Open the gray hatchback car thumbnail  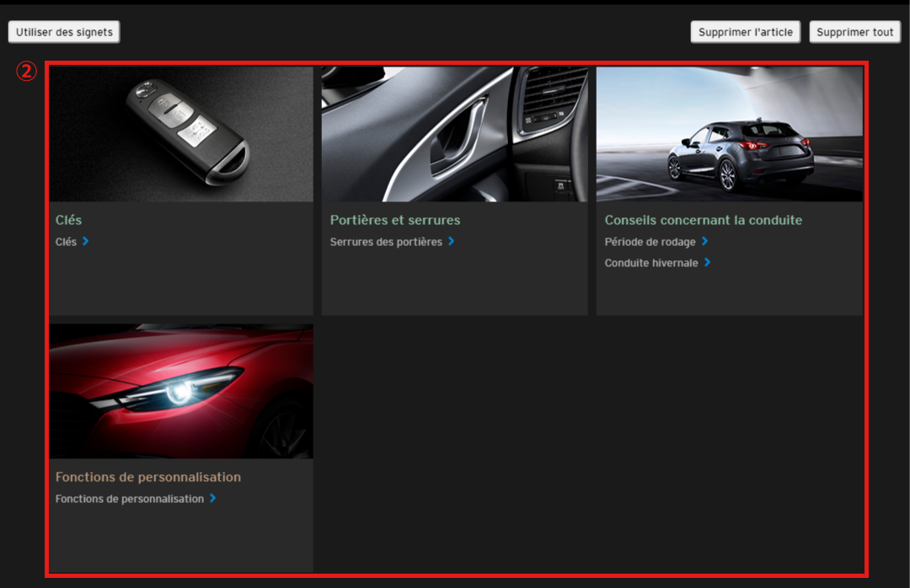[729, 134]
